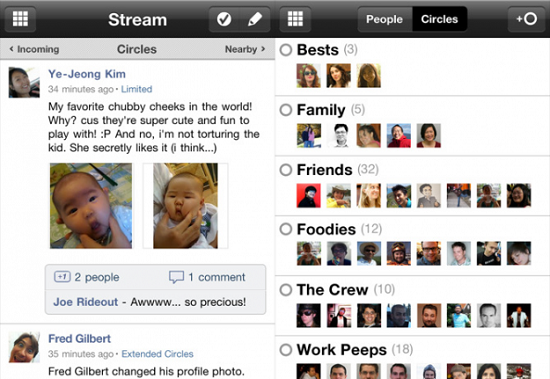Compose a new post with pencil icon
Image resolution: width=550 pixels, height=379 pixels.
coord(255,19)
